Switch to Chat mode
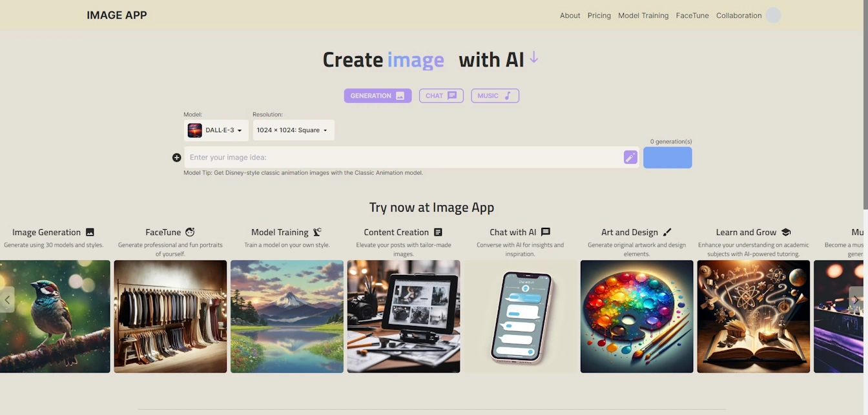Screen dimensions: 868x415 (x=441, y=96)
